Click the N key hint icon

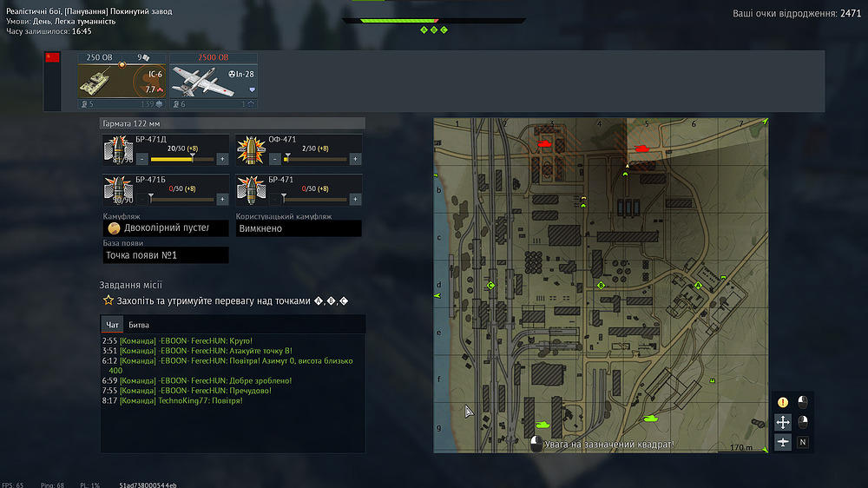803,442
